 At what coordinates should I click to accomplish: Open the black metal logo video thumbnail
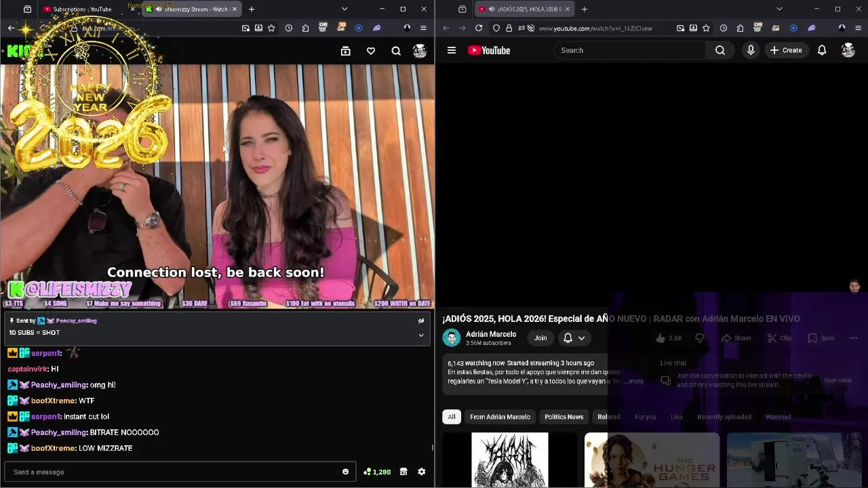tap(510, 460)
